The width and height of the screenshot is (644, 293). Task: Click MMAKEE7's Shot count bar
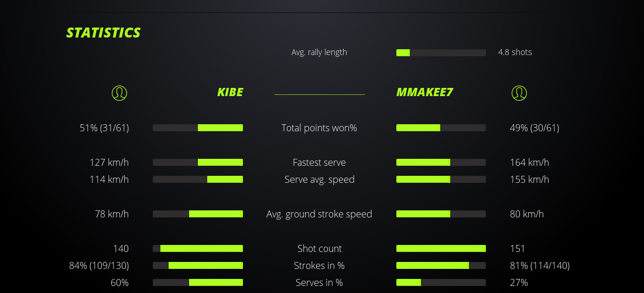click(x=441, y=248)
